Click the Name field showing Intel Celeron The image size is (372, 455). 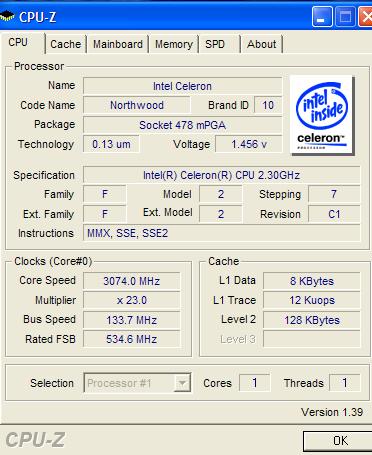tap(182, 86)
